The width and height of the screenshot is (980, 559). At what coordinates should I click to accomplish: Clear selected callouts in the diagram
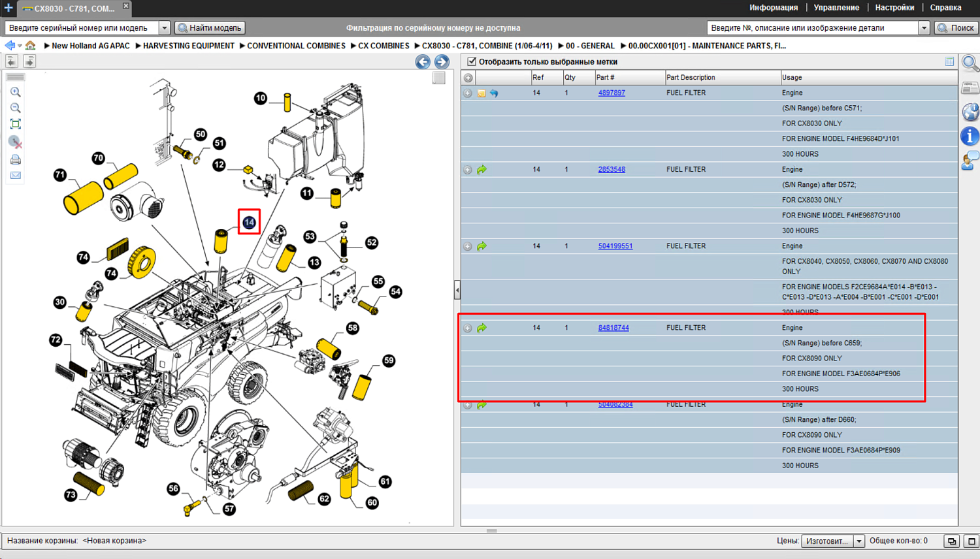pos(16,142)
